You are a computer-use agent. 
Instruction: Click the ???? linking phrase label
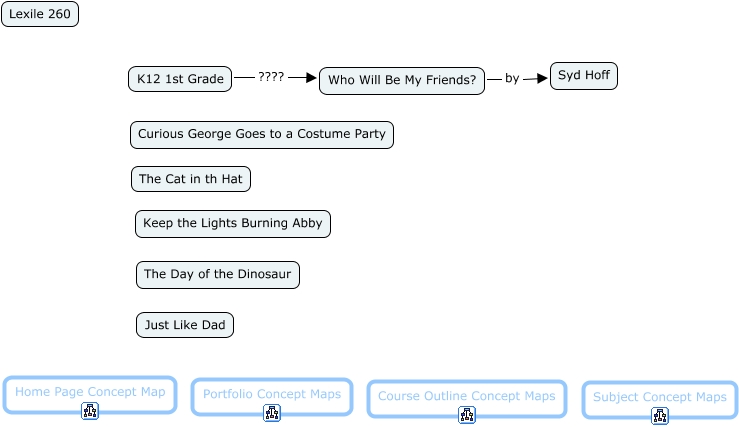tap(271, 77)
